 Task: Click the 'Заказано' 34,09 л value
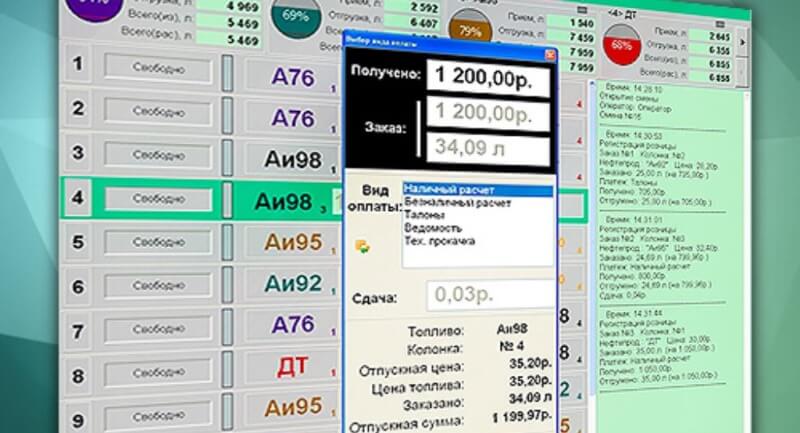tap(530, 398)
